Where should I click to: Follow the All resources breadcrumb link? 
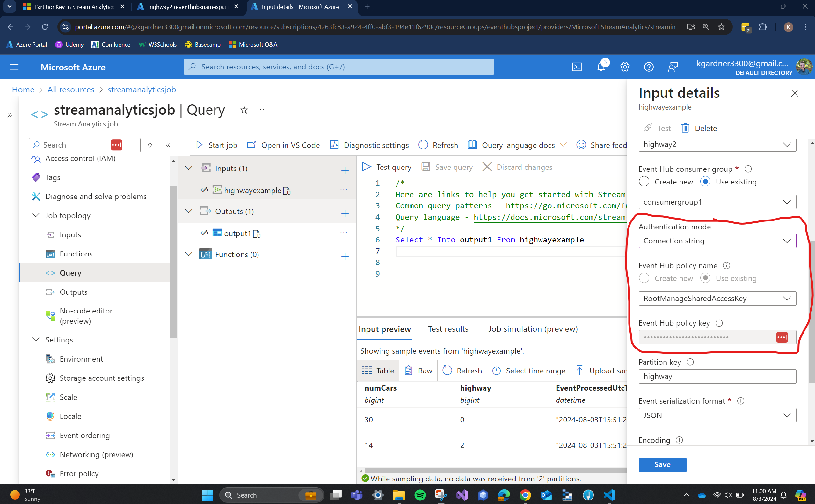(x=71, y=90)
